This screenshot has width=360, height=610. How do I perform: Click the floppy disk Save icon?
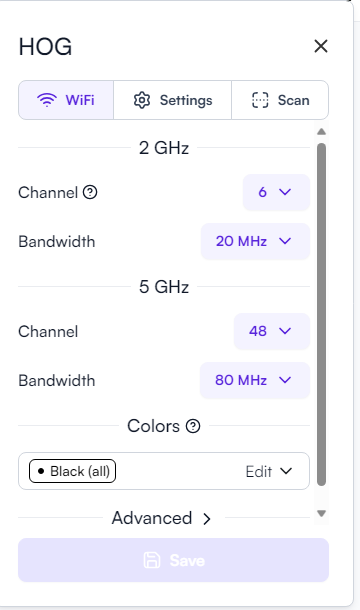[152, 560]
